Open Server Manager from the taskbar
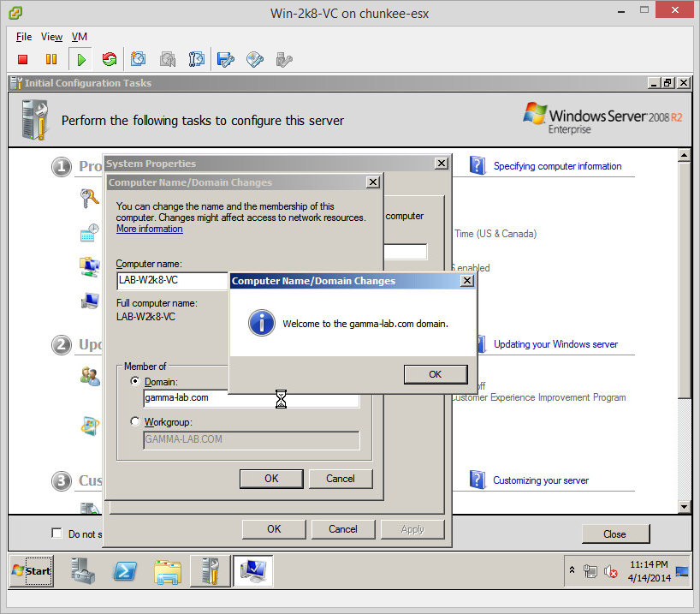The image size is (700, 614). (x=84, y=570)
